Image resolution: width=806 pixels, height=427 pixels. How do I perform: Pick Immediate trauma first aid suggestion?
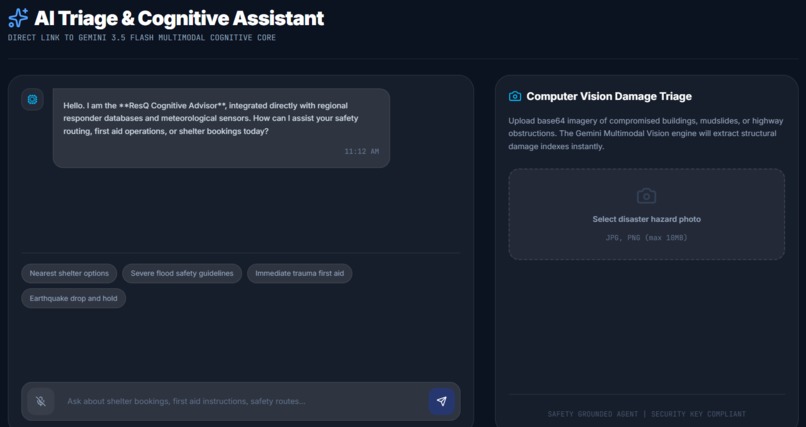tap(300, 273)
